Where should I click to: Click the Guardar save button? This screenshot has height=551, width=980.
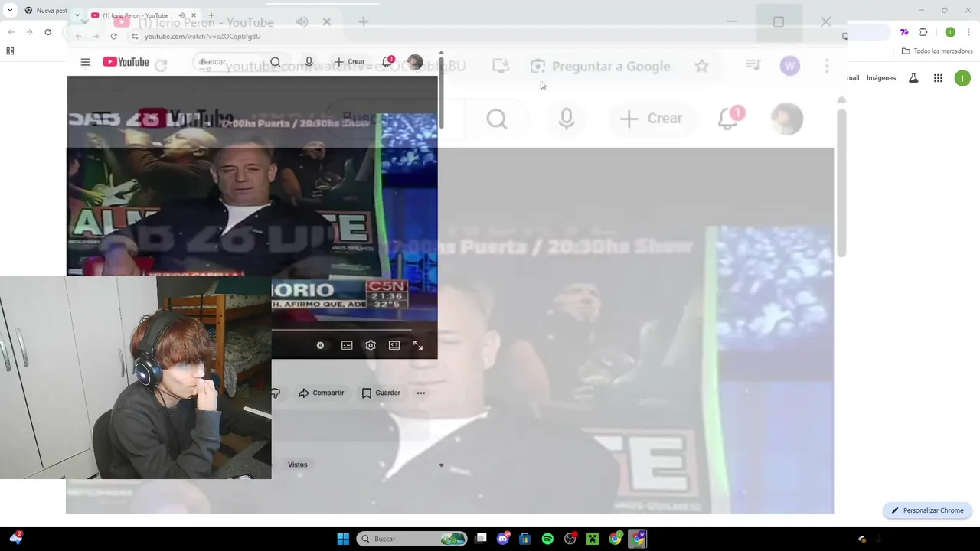point(381,393)
